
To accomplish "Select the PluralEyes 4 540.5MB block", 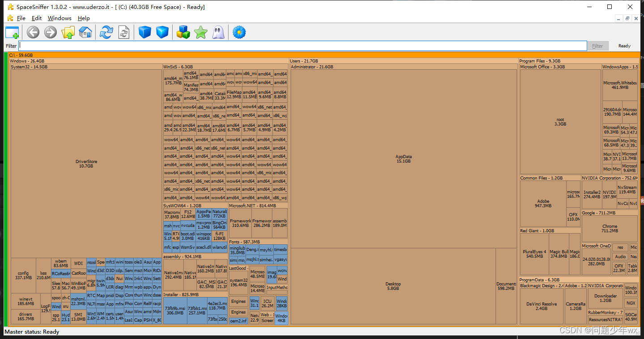I will point(534,254).
